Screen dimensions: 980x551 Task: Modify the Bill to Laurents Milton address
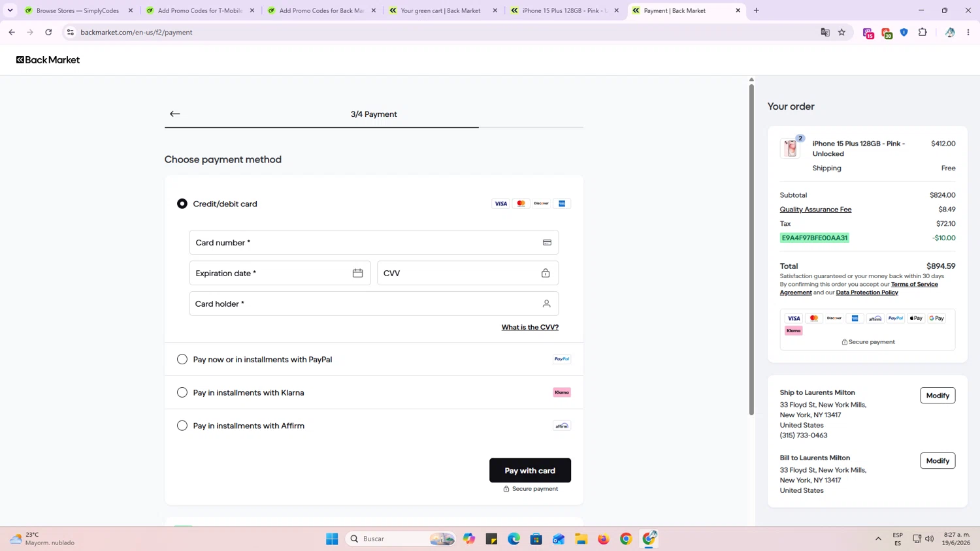click(x=938, y=461)
